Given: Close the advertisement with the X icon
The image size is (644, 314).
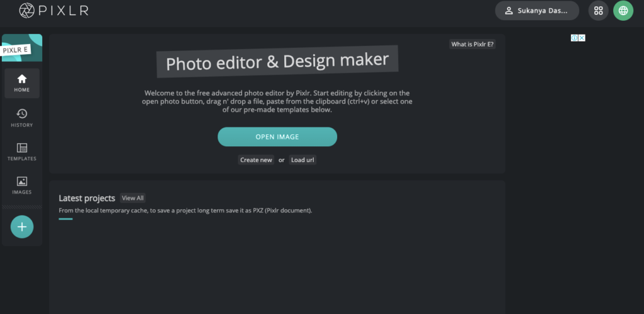Looking at the screenshot, I should 582,38.
